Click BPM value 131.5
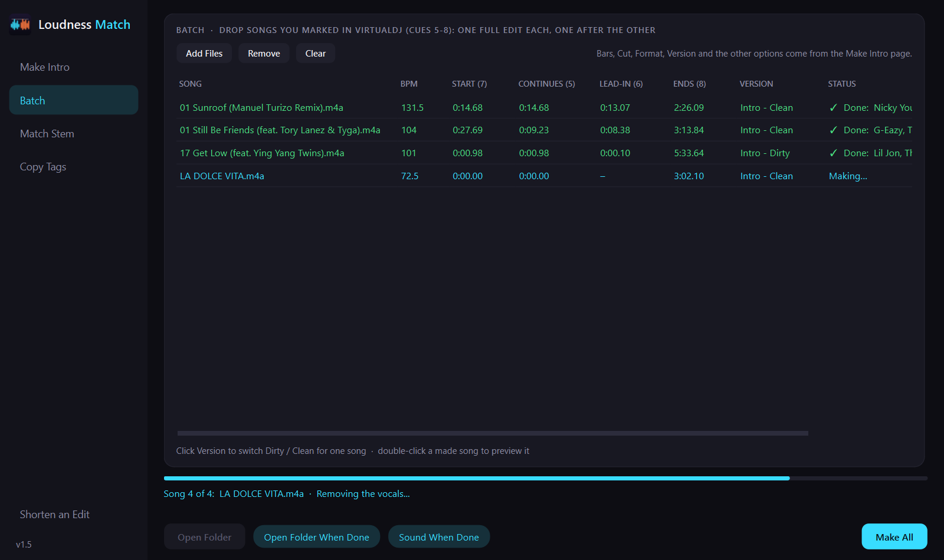 tap(412, 108)
